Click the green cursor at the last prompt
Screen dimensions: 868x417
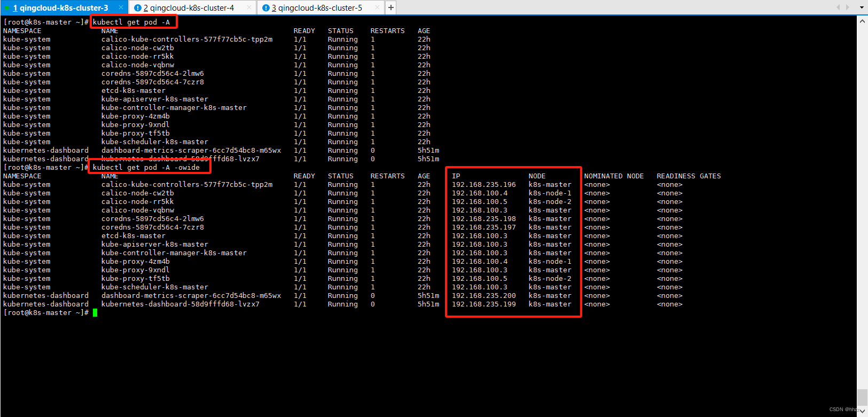click(x=95, y=313)
